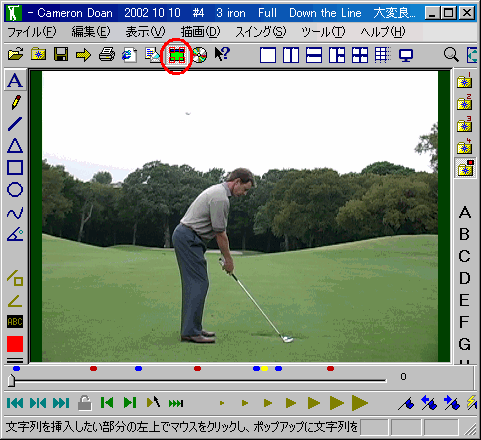The width and height of the screenshot is (481, 440).
Task: Print with the printer icon
Action: 107,54
